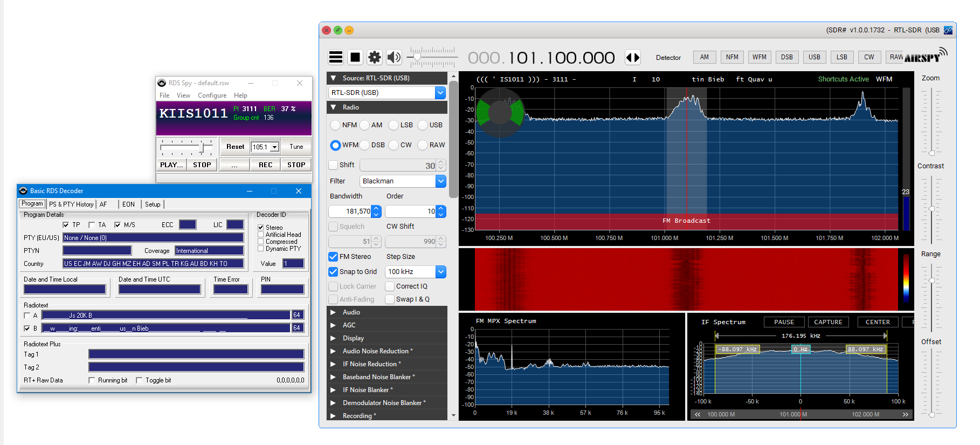Select the WFM radio mode
This screenshot has width=980, height=445.
pos(336,145)
